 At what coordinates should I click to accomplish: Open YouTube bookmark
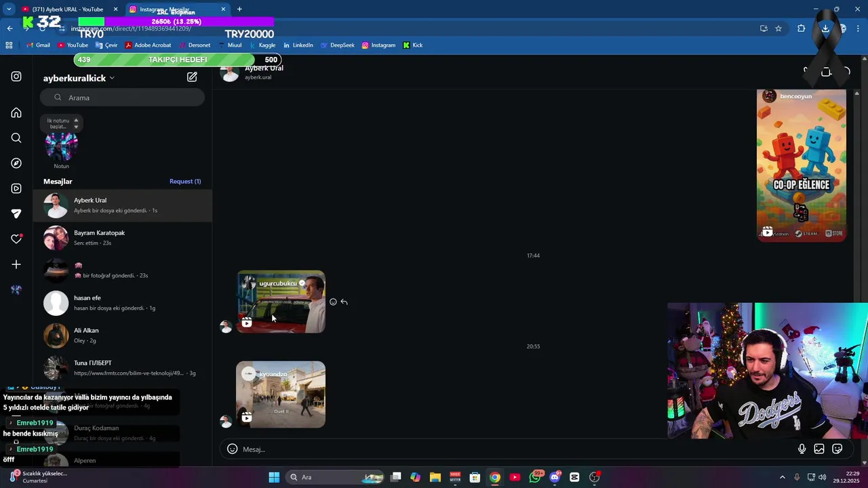pyautogui.click(x=73, y=45)
